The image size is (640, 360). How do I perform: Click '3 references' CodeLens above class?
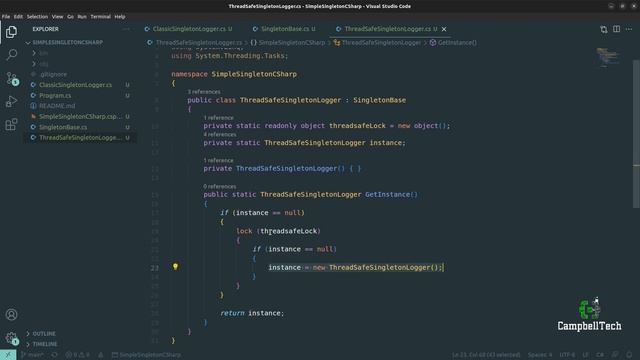[x=204, y=92]
